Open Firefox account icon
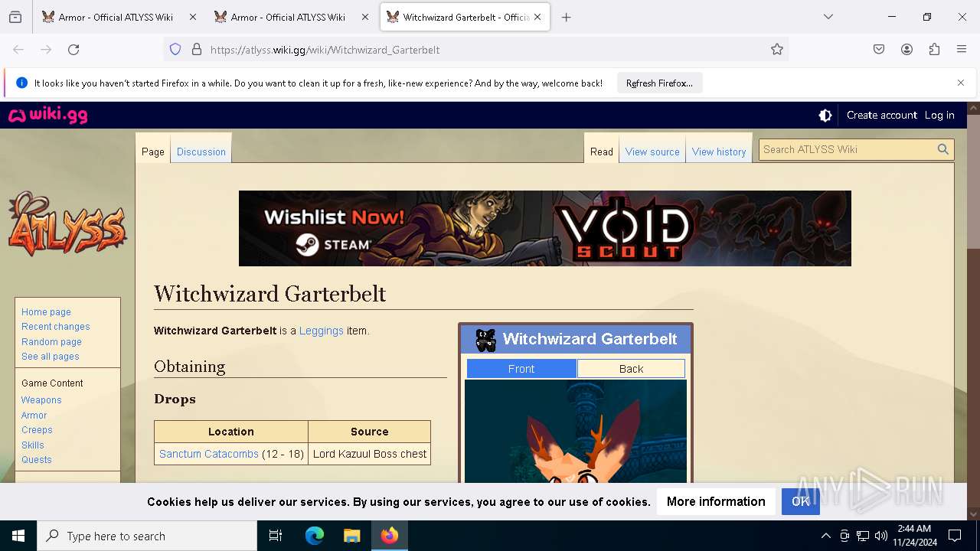 (x=906, y=50)
